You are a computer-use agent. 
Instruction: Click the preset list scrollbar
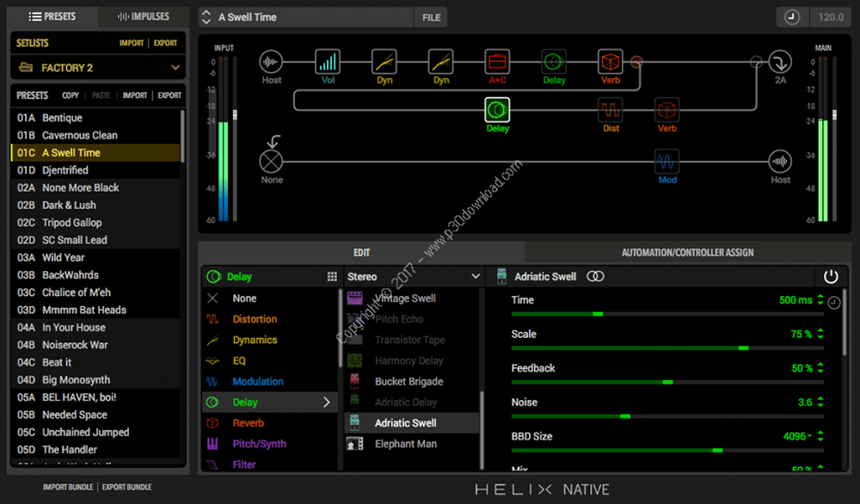182,136
